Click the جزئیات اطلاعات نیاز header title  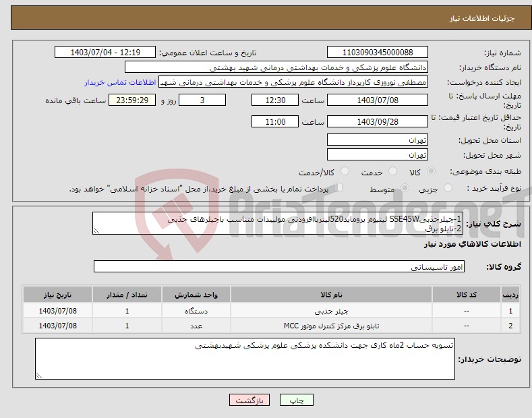(x=482, y=18)
